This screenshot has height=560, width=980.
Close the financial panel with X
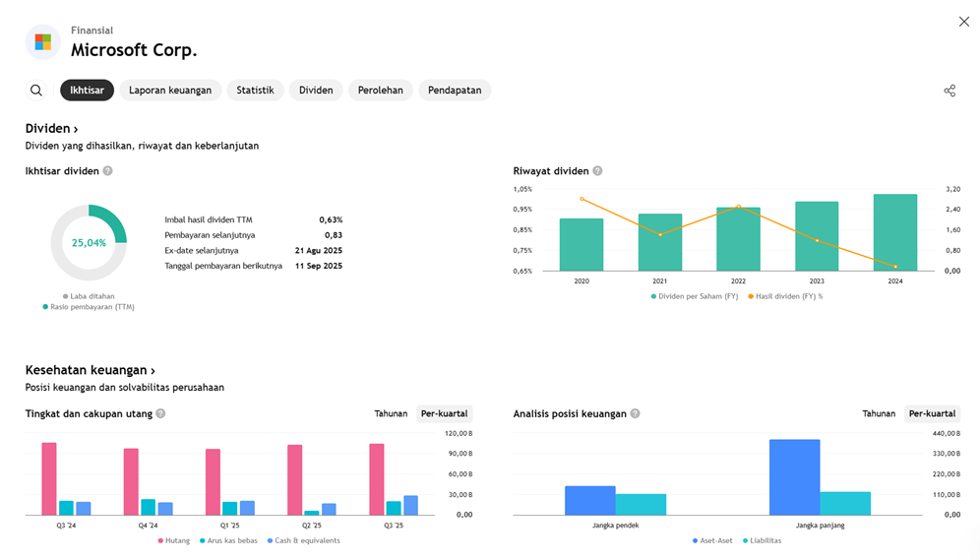point(963,22)
